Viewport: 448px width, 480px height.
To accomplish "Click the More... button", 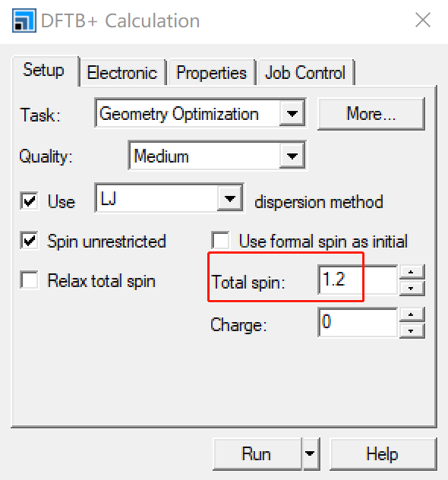I will click(371, 114).
